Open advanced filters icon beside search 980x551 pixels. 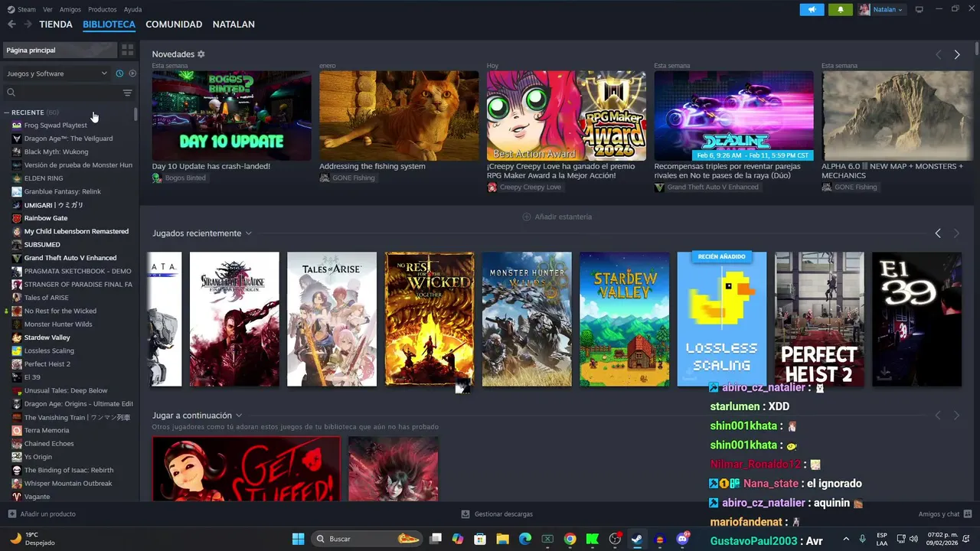click(128, 93)
